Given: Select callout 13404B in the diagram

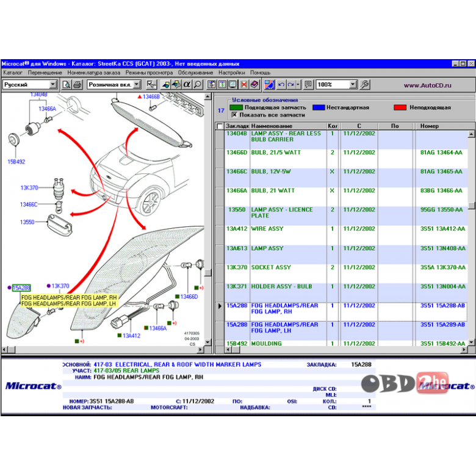Looking at the screenshot, I should tap(38, 95).
